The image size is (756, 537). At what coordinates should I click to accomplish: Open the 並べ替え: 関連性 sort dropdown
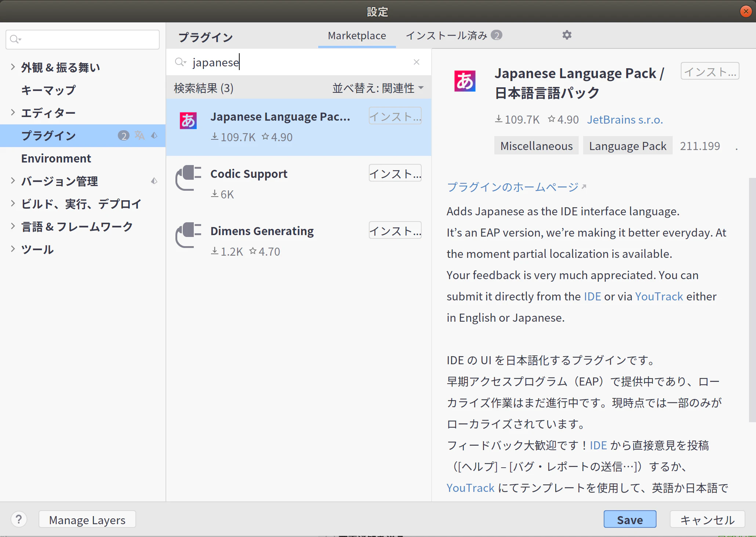[x=378, y=88]
